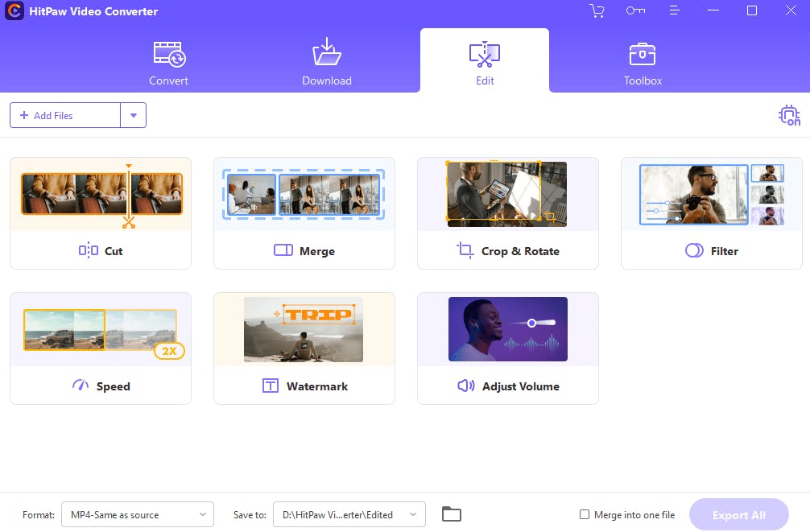Click the Filter circle icon
The image size is (810, 532).
[694, 250]
